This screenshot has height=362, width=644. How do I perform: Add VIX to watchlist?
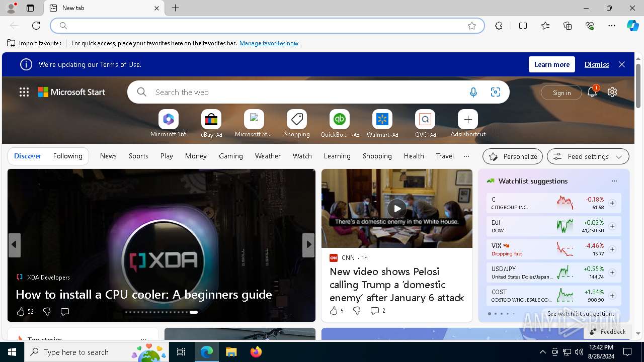point(612,249)
